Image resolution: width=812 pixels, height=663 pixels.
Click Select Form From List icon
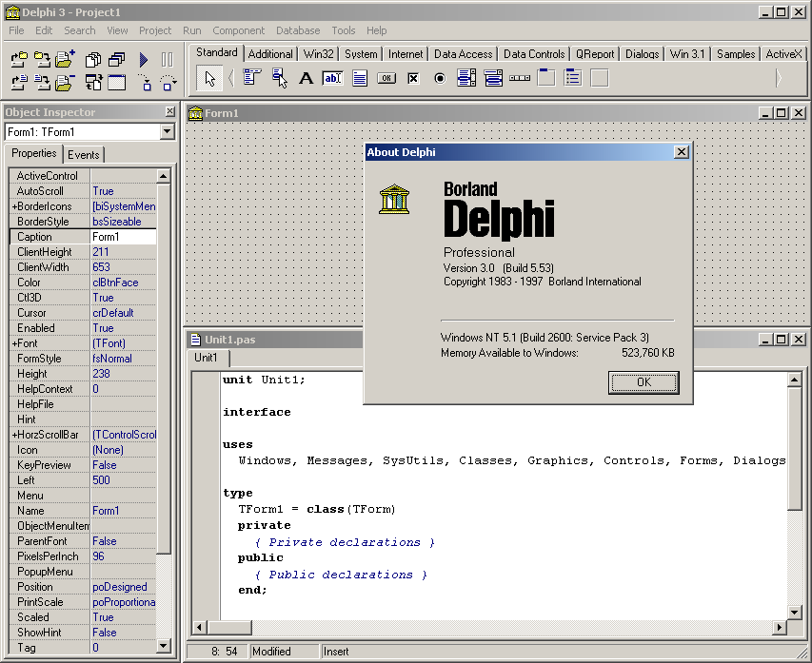[116, 60]
